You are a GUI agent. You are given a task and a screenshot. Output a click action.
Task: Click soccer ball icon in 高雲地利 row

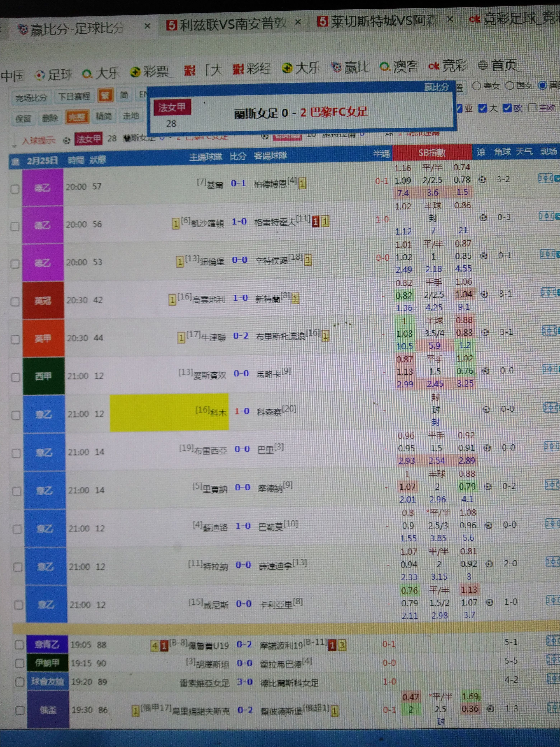coord(484,294)
